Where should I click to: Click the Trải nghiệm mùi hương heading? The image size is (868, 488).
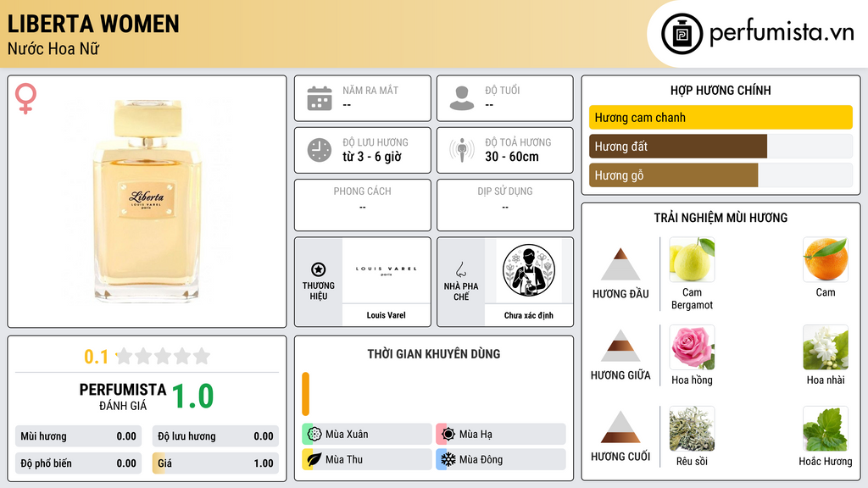pos(721,218)
